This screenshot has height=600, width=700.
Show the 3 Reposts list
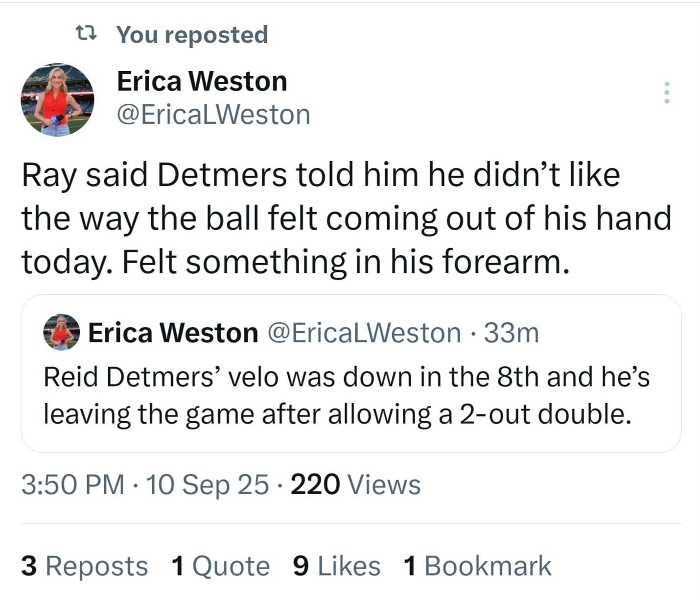[84, 566]
